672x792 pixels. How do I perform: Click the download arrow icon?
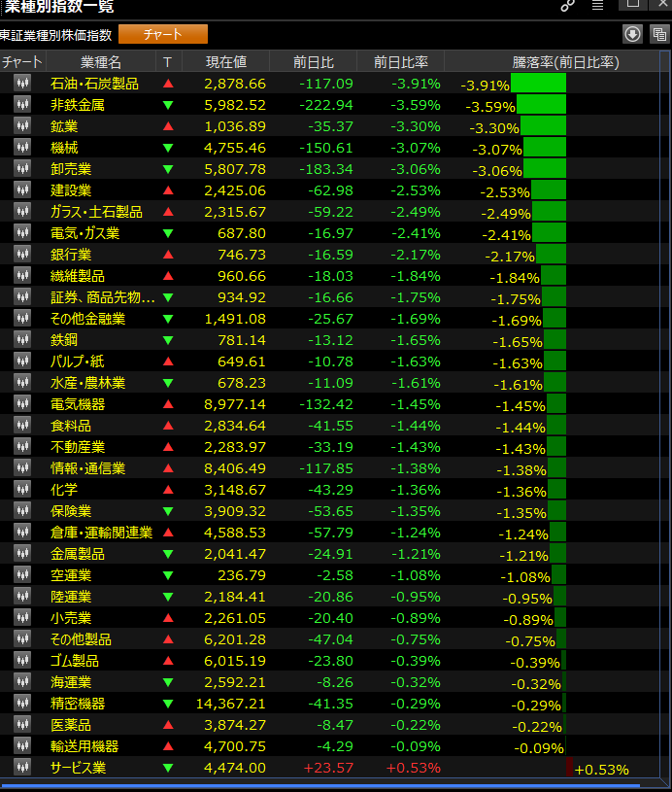coord(632,34)
